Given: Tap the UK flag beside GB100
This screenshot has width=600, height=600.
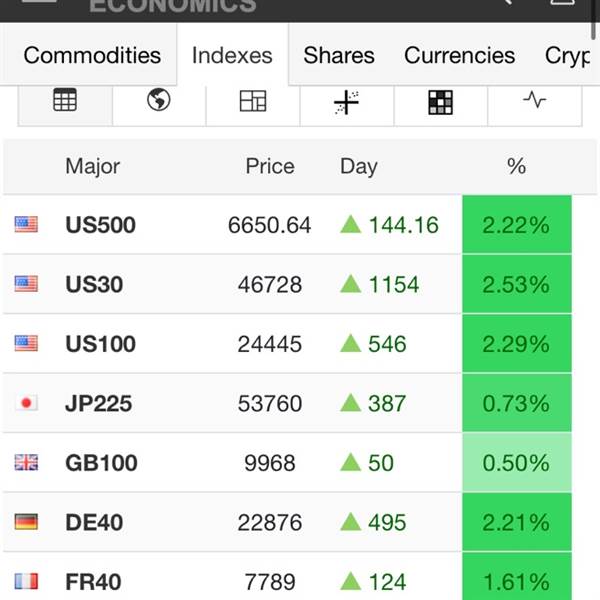Looking at the screenshot, I should [27, 463].
